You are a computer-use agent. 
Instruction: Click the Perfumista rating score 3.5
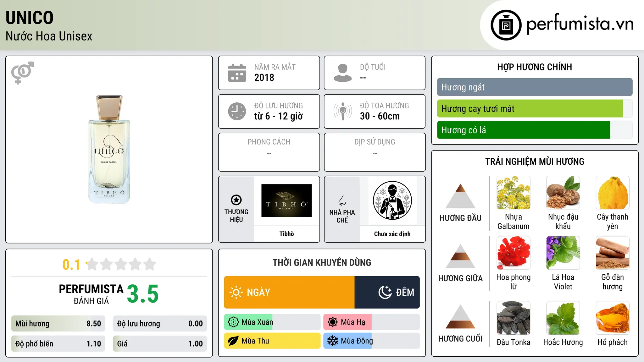click(x=143, y=294)
